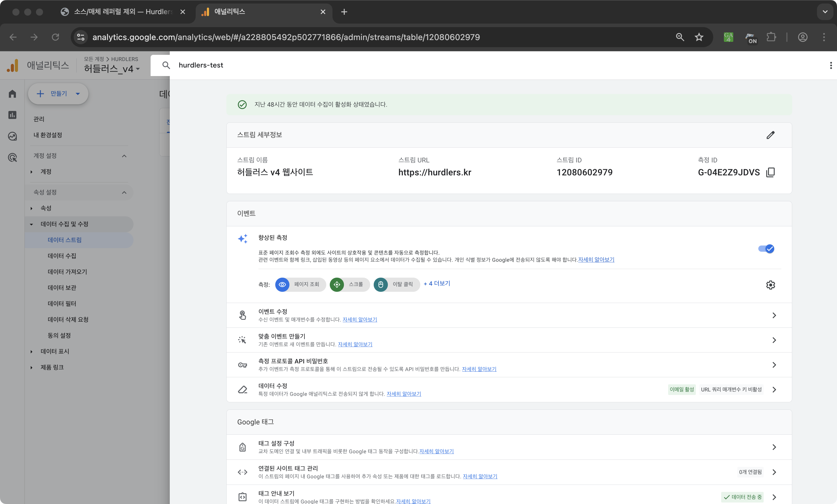This screenshot has width=837, height=504.
Task: Copy the measurement ID G-04E2Z9JDVS
Action: 770,172
